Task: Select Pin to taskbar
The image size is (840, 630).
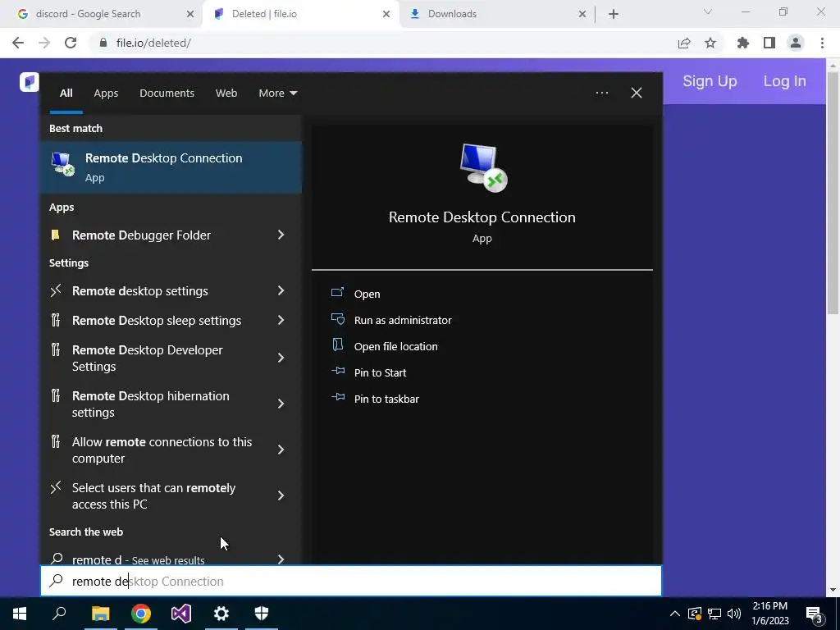Action: (x=387, y=399)
